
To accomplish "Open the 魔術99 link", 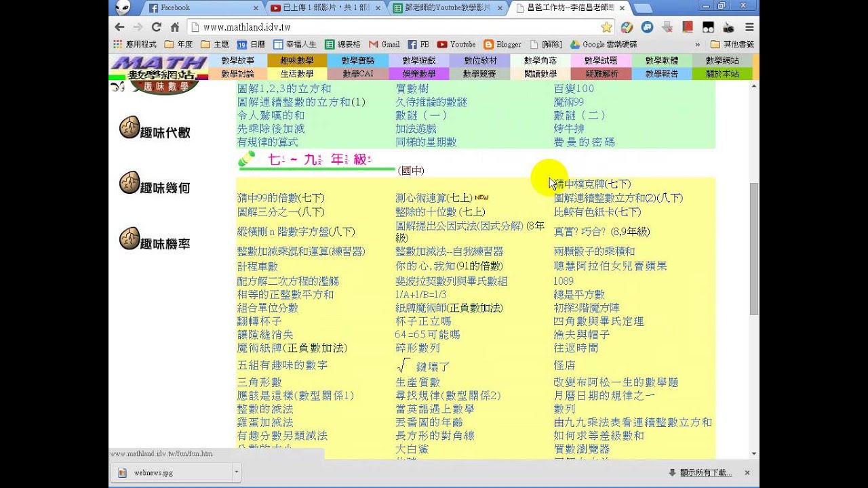I will (x=568, y=102).
